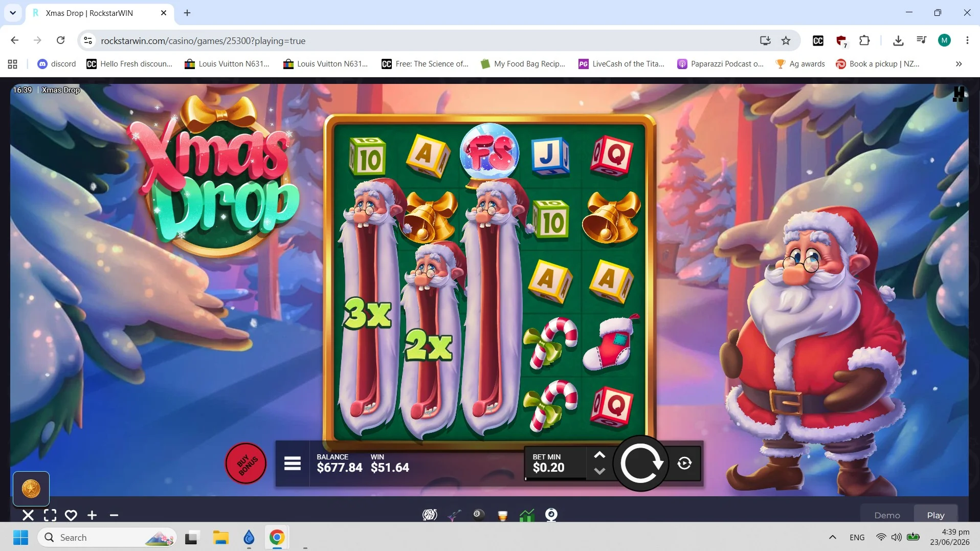Click the purple guitar icon in bottom strip

(454, 515)
